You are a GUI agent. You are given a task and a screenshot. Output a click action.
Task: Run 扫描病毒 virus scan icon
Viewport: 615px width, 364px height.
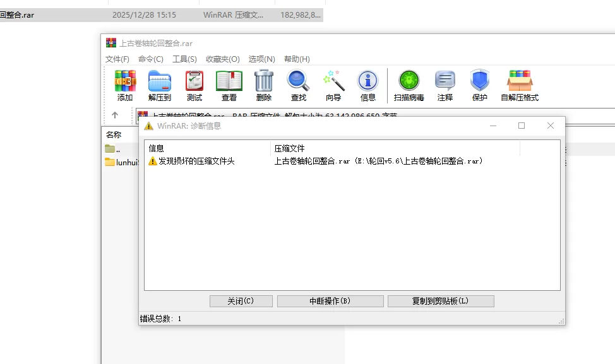coord(409,85)
